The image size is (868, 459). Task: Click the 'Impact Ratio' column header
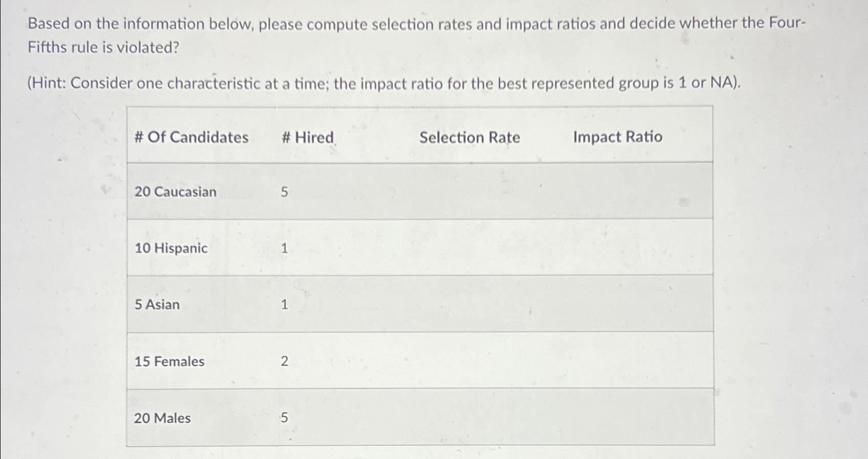617,137
